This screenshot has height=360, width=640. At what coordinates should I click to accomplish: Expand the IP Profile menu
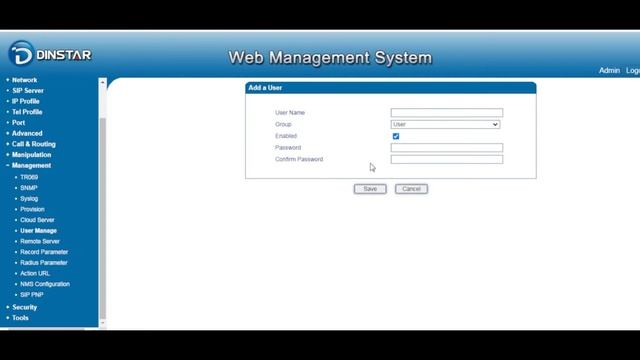[26, 101]
